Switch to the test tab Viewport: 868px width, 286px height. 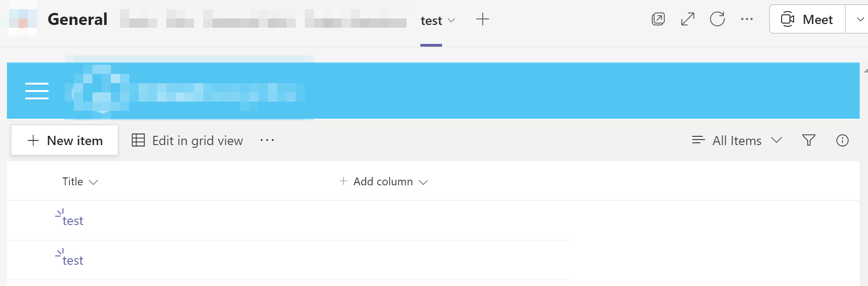pyautogui.click(x=431, y=20)
